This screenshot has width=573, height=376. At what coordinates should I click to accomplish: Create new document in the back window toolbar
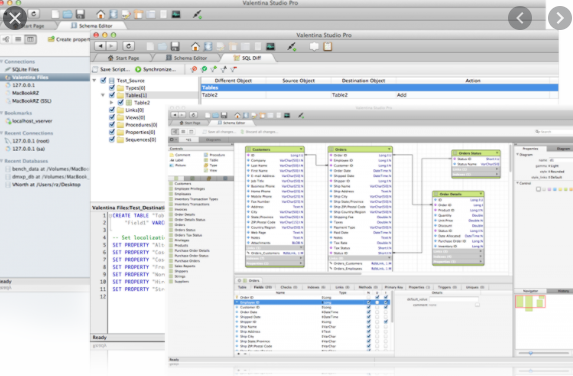pyautogui.click(x=55, y=14)
